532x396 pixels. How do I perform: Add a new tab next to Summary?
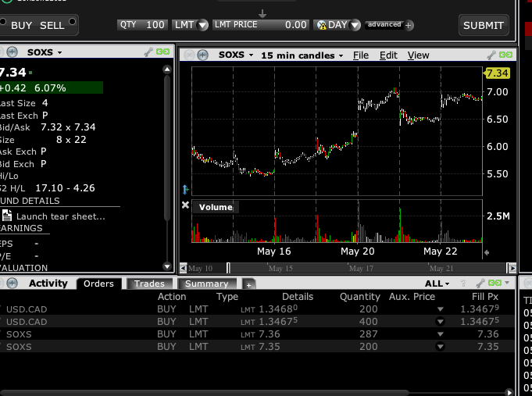[249, 284]
